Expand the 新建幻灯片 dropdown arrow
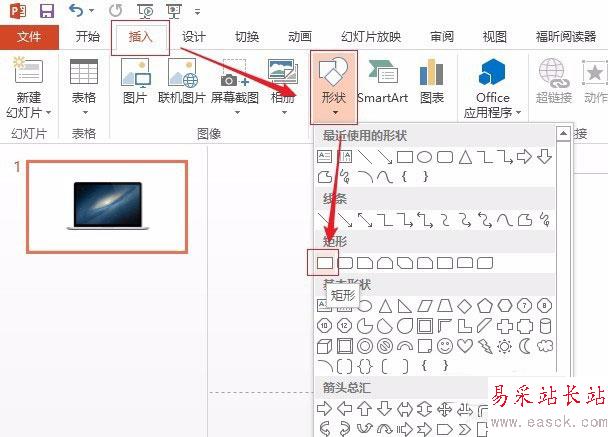The image size is (608, 437). click(x=48, y=112)
